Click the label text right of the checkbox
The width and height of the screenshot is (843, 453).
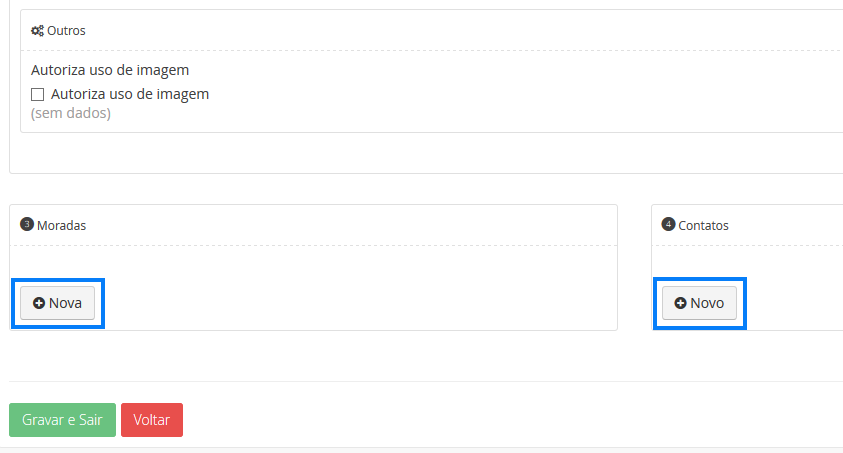click(130, 94)
